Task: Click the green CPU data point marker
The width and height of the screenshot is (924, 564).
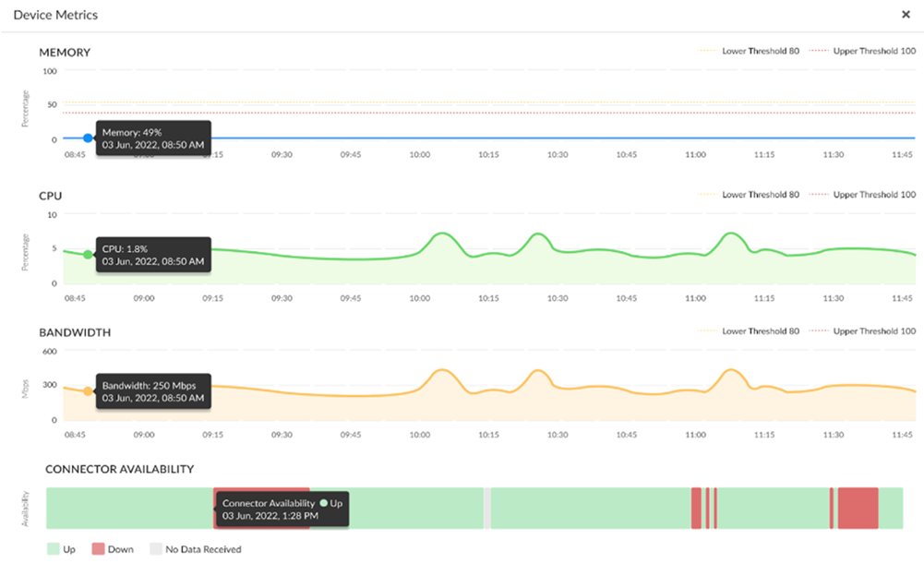Action: [88, 255]
